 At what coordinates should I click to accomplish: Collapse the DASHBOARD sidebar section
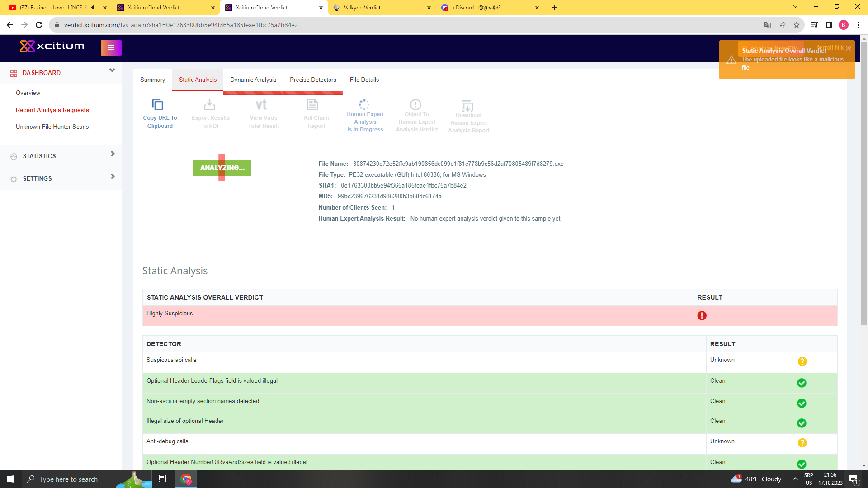[x=112, y=70]
